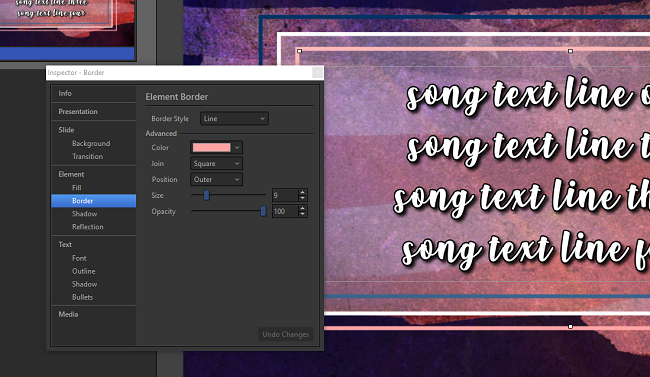Select the highlighted Border item
Image resolution: width=650 pixels, height=377 pixels.
pyautogui.click(x=94, y=201)
